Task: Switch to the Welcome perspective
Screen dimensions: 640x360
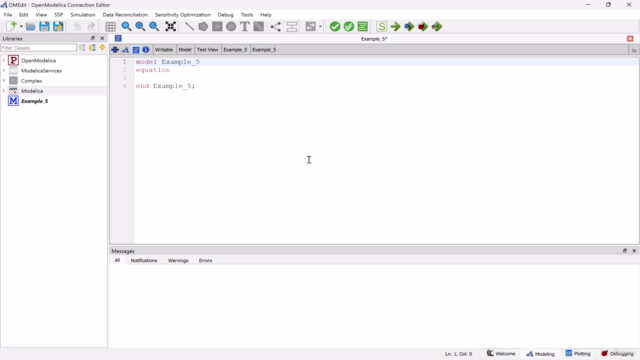Action: 501,353
